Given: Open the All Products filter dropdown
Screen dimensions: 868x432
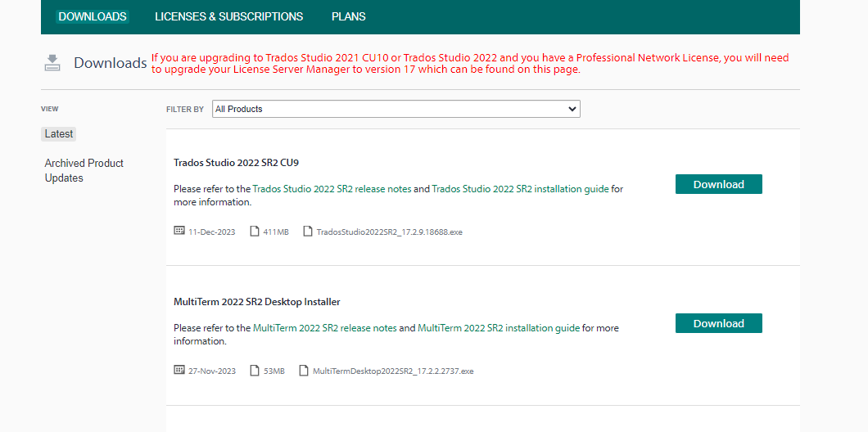Looking at the screenshot, I should 396,109.
